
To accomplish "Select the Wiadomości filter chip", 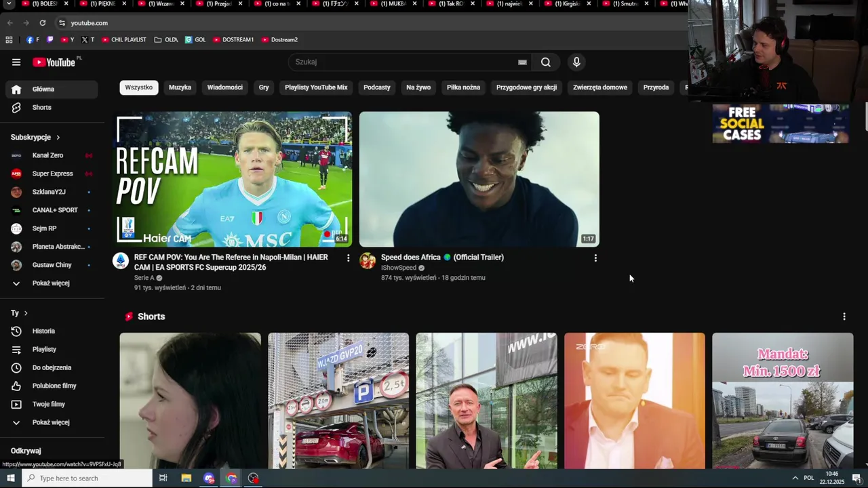I will click(224, 87).
